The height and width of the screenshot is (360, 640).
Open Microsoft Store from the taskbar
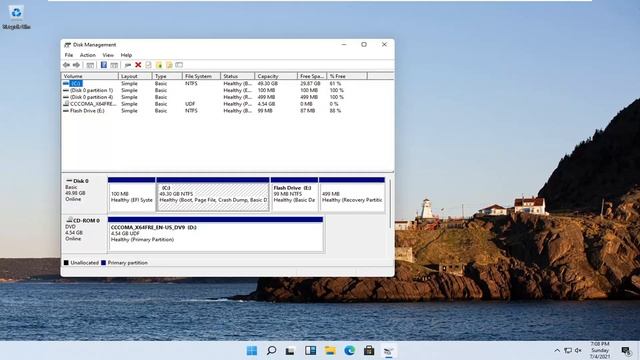[x=369, y=351]
